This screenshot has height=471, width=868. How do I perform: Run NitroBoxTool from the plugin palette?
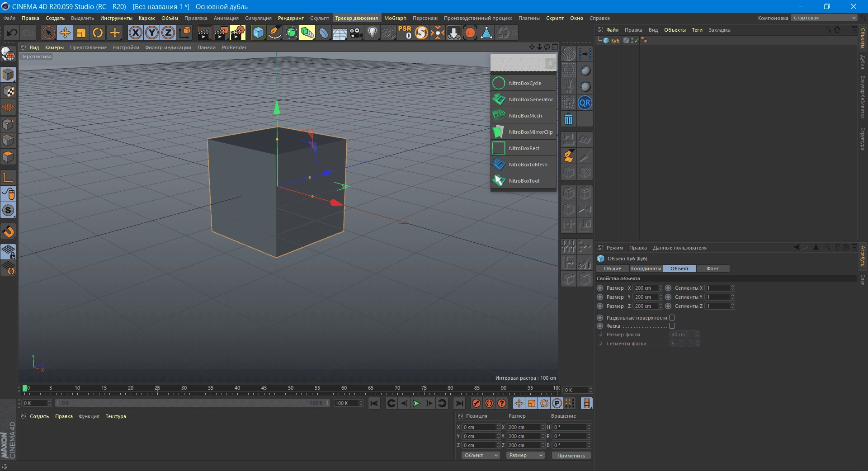click(524, 181)
